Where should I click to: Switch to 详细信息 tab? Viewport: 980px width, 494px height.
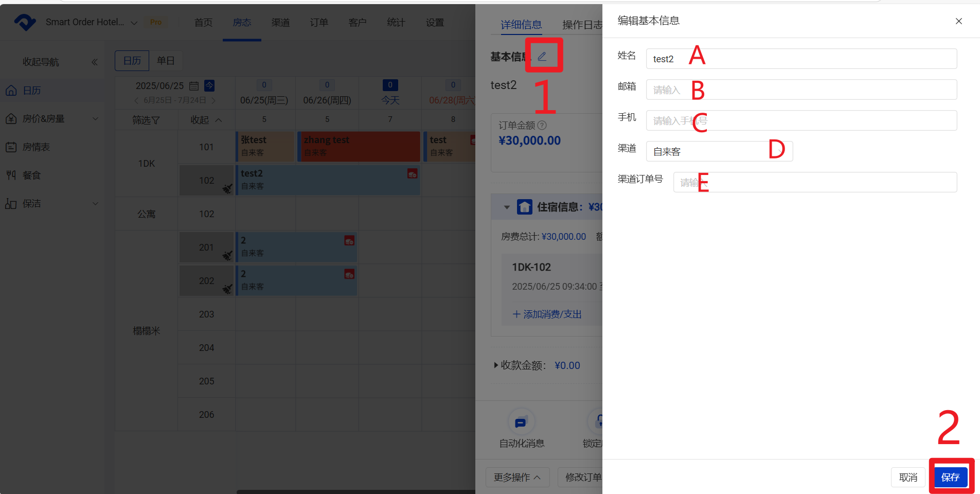click(x=521, y=25)
